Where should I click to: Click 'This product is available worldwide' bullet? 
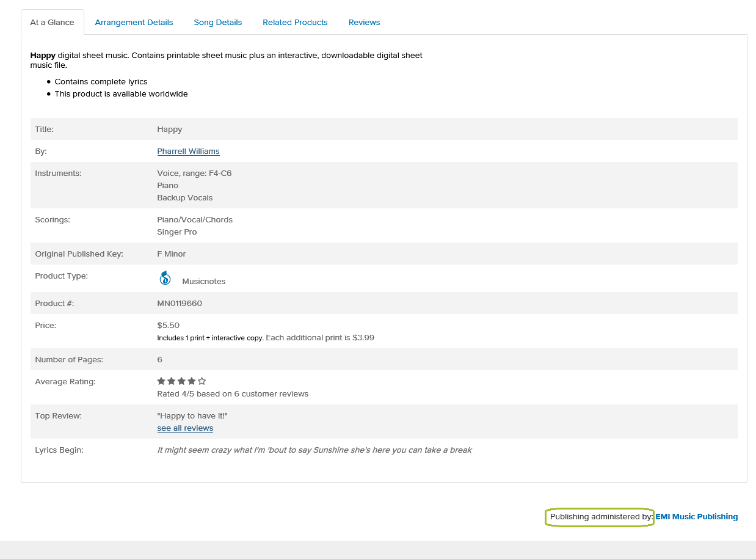(121, 94)
